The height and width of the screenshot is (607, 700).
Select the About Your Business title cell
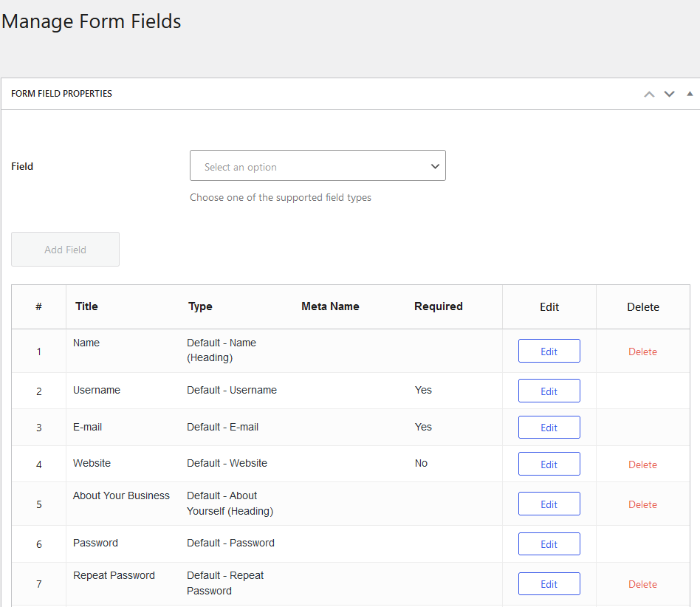[x=121, y=496]
